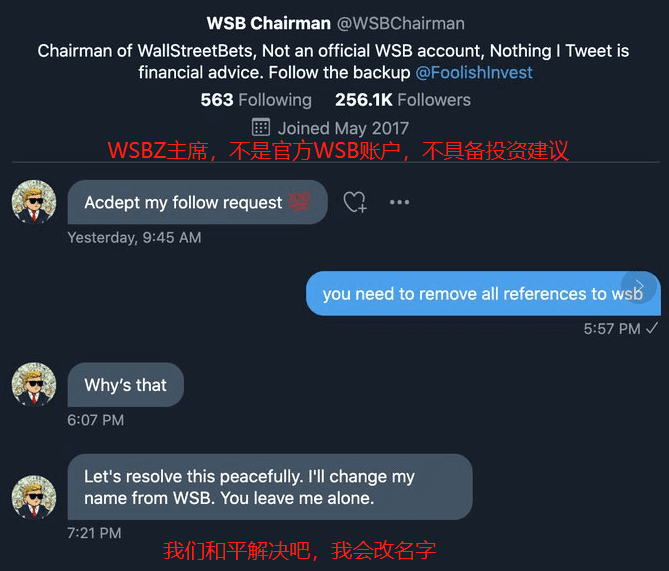Click avatar beside 'Let's resolve this peacefully'
This screenshot has width=669, height=571.
tap(34, 497)
